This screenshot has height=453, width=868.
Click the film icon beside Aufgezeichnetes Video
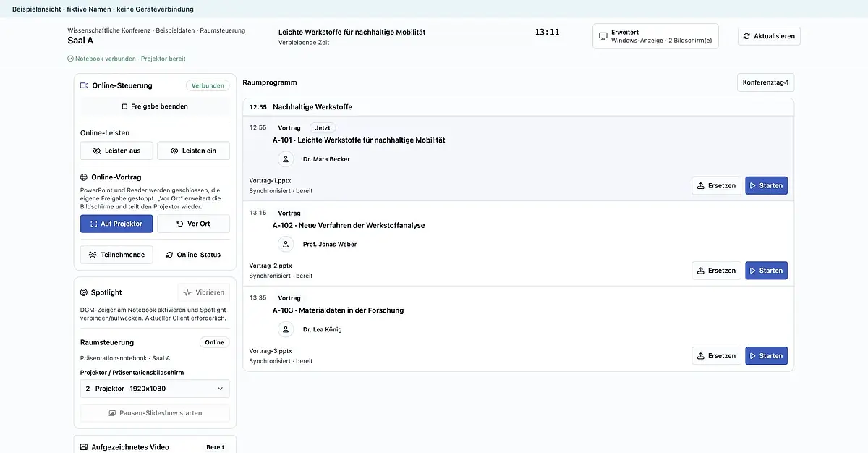click(84, 447)
